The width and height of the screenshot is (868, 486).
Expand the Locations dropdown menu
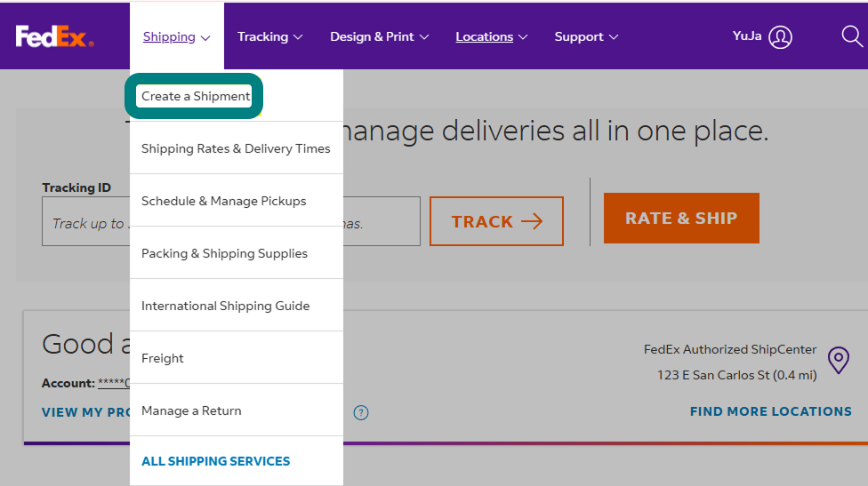[x=492, y=37]
